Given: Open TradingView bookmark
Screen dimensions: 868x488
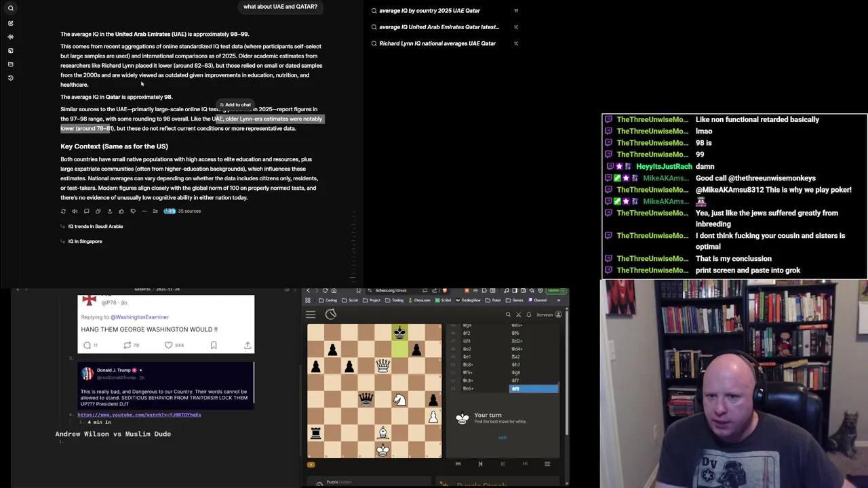Looking at the screenshot, I should [468, 300].
